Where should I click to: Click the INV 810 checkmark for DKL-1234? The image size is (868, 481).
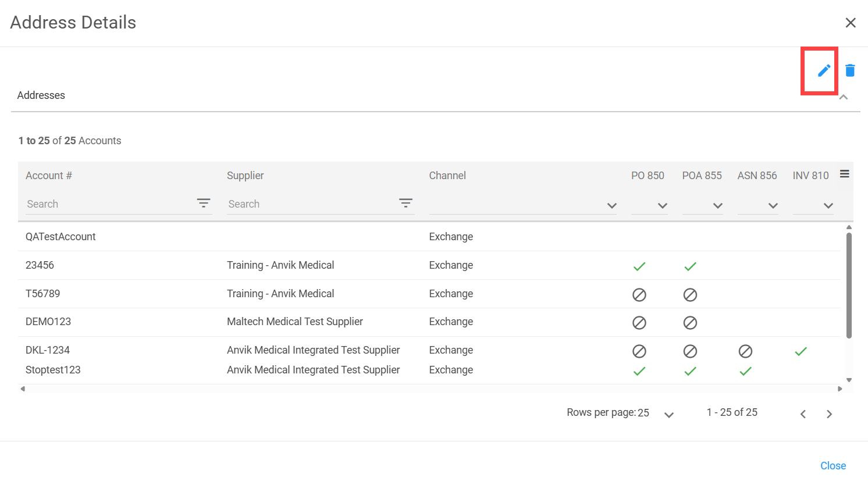click(x=801, y=351)
